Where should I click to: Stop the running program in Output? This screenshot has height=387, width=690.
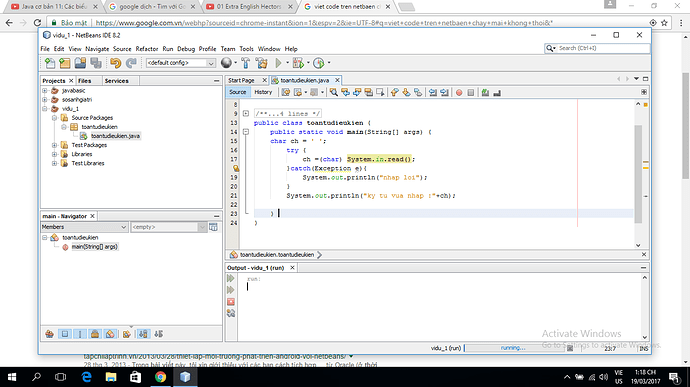(231, 302)
